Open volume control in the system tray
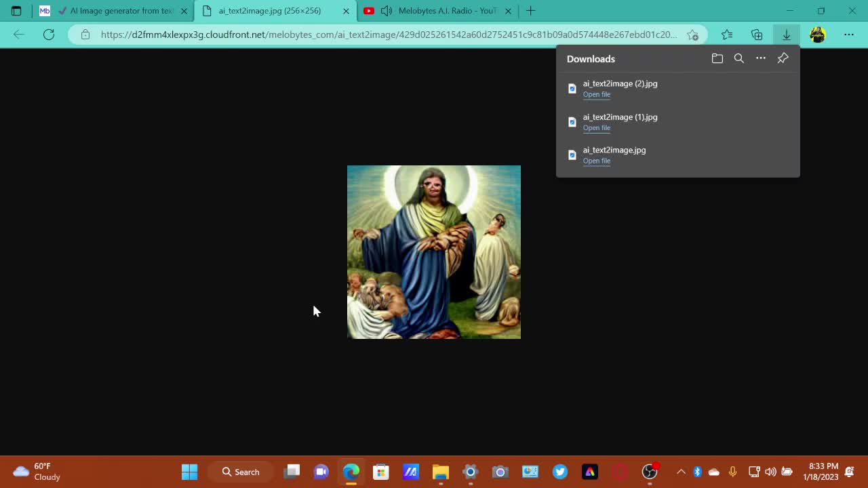The height and width of the screenshot is (488, 868). click(x=770, y=472)
